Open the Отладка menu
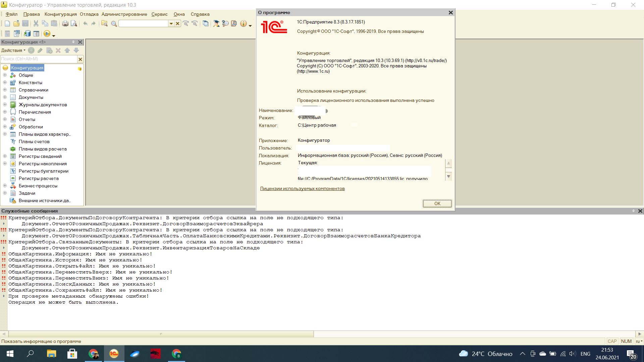 point(89,14)
